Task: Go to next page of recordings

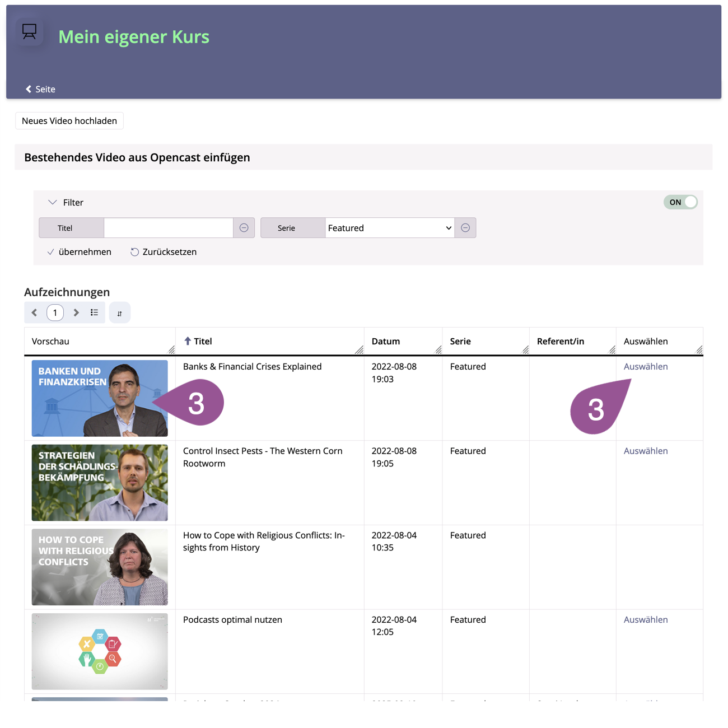Action: (x=76, y=312)
